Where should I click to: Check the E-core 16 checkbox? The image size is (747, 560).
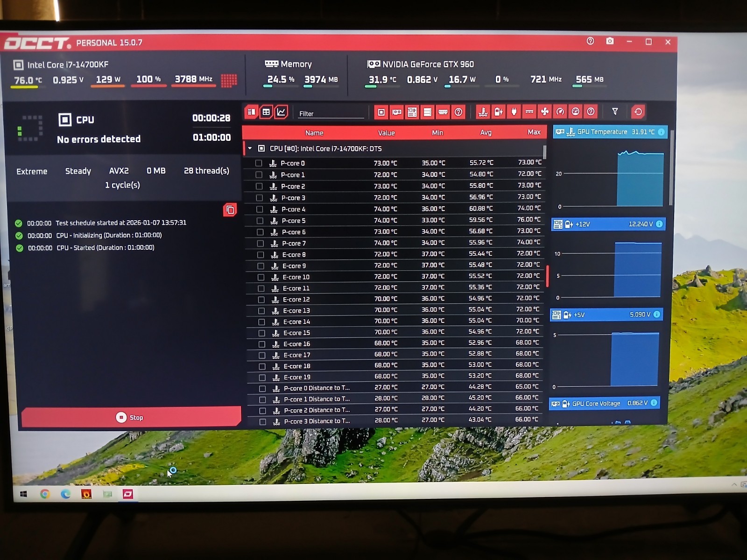click(262, 344)
